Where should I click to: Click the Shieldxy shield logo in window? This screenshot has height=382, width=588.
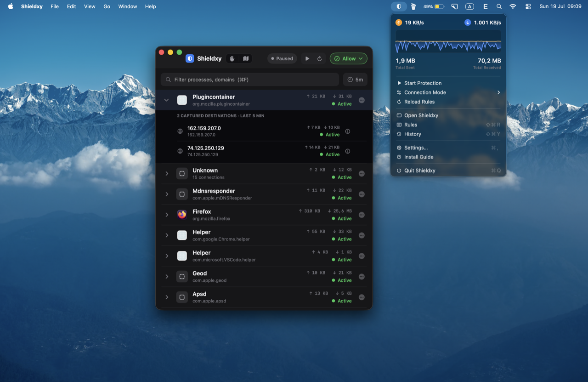tap(190, 58)
